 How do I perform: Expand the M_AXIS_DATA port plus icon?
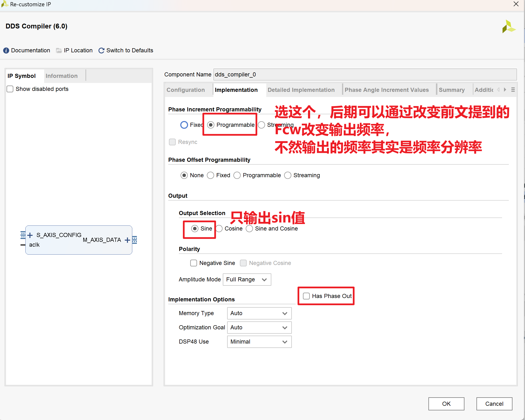(x=127, y=240)
